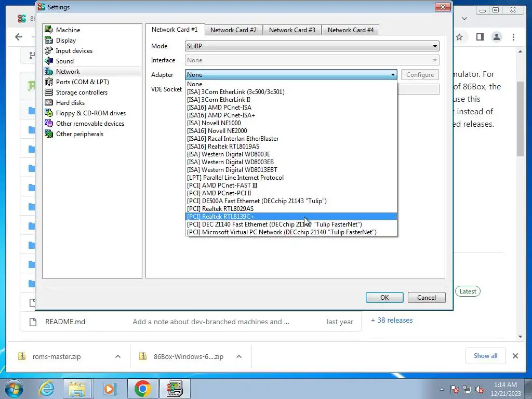
Task: Switch to Network Card #1 tab
Action: coord(175,30)
